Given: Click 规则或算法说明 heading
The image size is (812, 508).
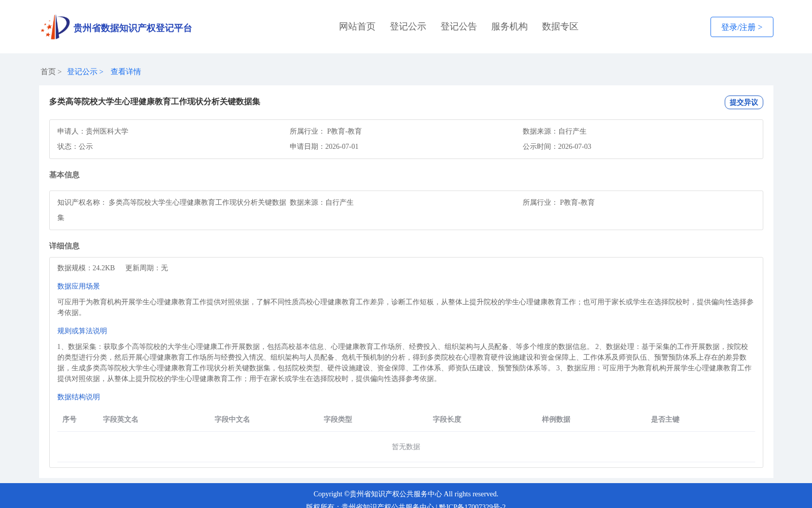Looking at the screenshot, I should (82, 331).
